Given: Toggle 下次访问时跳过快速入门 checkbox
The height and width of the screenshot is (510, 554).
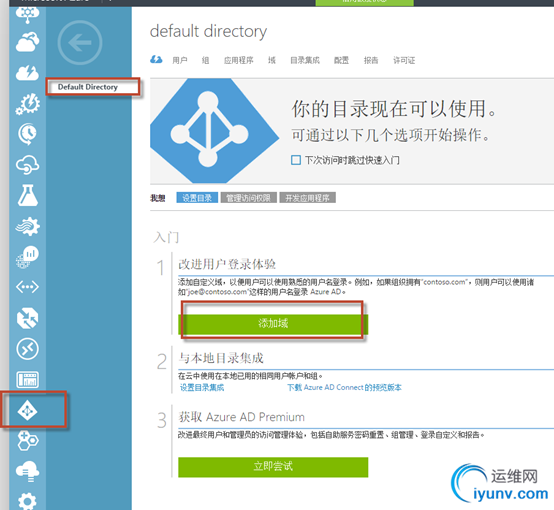Looking at the screenshot, I should click(x=296, y=160).
